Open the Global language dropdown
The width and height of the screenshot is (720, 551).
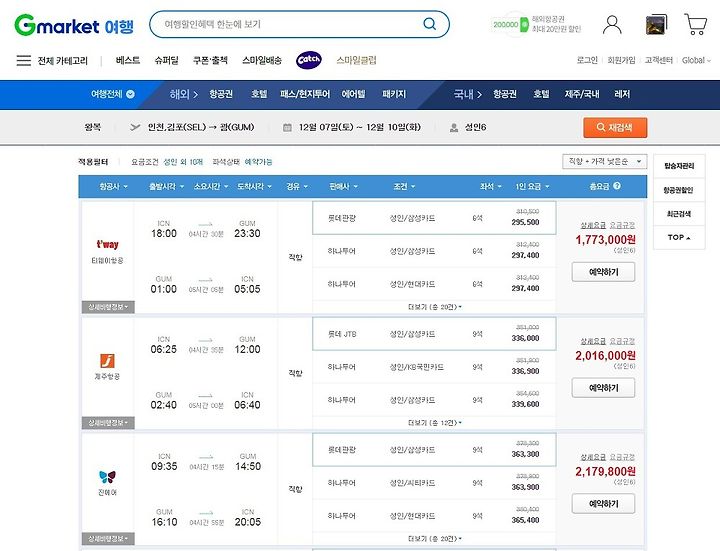coord(696,60)
